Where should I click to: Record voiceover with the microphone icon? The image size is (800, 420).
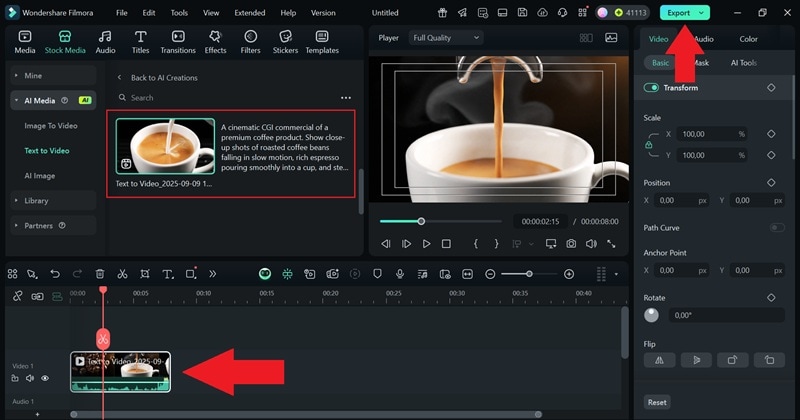(400, 274)
